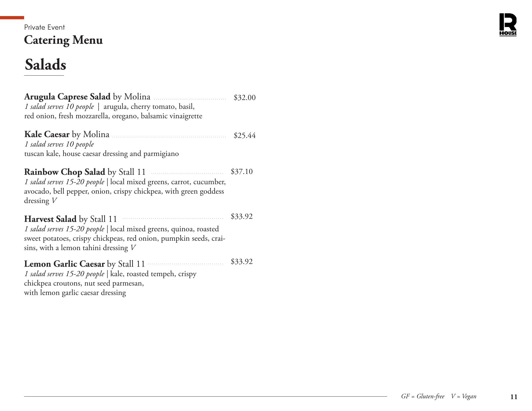This screenshot has height=411, width=532.
Task: Click the $37.10 price
Action: pos(242,172)
